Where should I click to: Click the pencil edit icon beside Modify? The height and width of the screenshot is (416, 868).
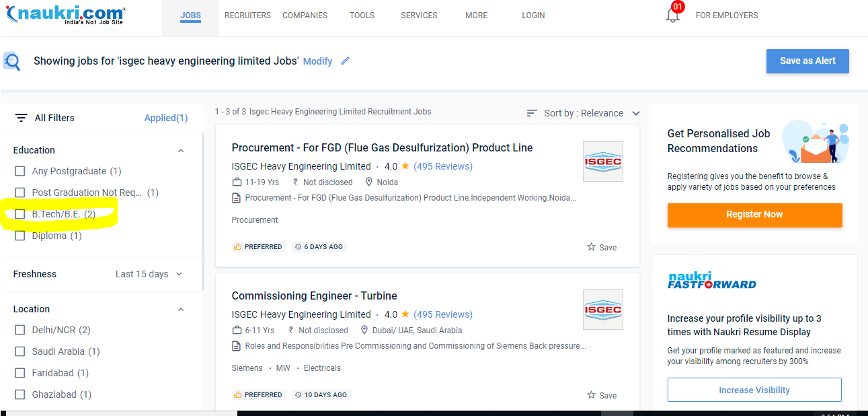(345, 61)
